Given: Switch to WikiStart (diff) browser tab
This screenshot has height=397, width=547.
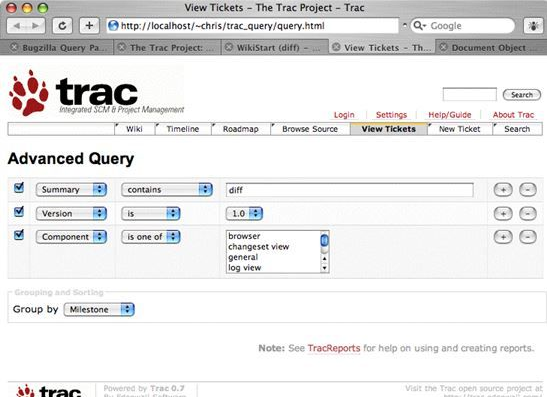Looking at the screenshot, I should click(x=275, y=47).
